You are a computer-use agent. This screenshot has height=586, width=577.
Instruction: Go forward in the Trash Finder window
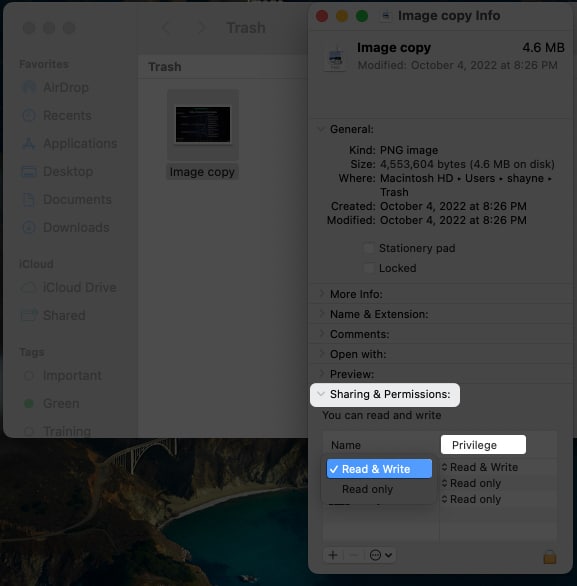(201, 28)
